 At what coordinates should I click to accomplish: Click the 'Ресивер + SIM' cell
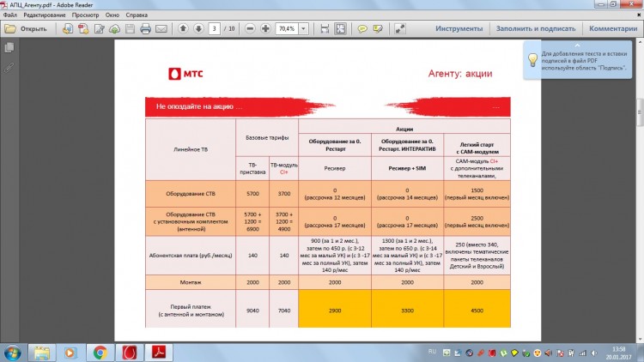point(407,168)
